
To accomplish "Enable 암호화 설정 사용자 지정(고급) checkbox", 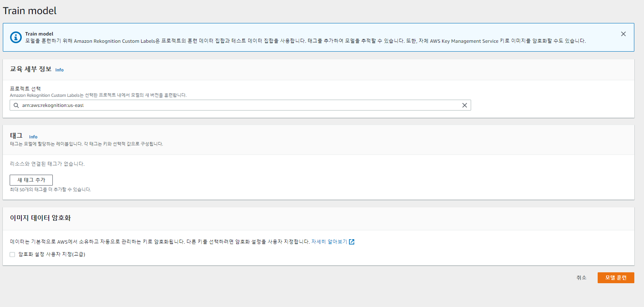I will pos(12,255).
